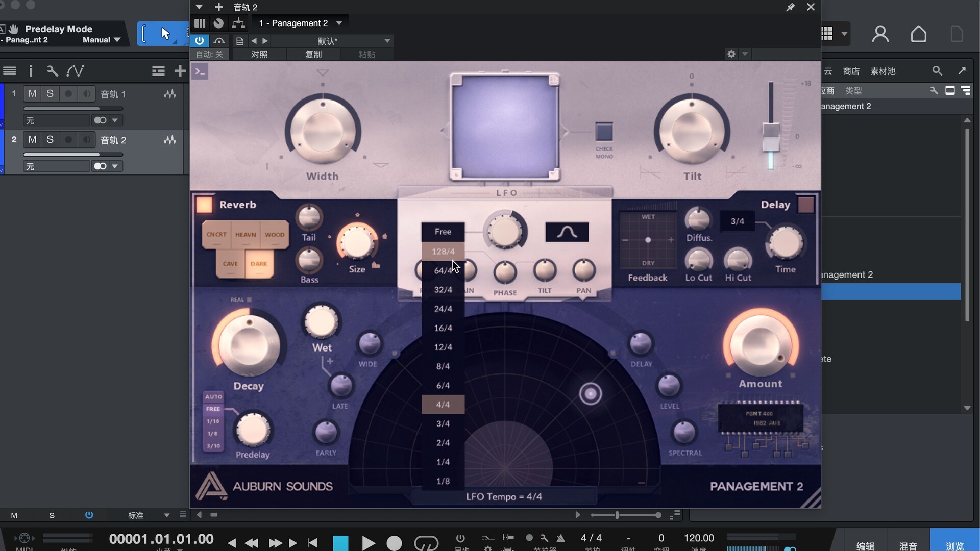Open the browser search magnifier icon
Image resolution: width=980 pixels, height=551 pixels.
point(937,71)
